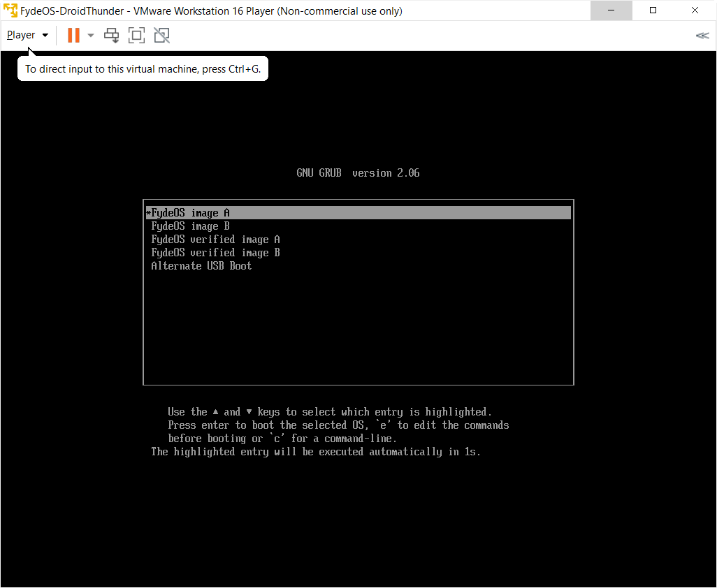Image resolution: width=717 pixels, height=588 pixels.
Task: Open the Player menu
Action: [27, 35]
